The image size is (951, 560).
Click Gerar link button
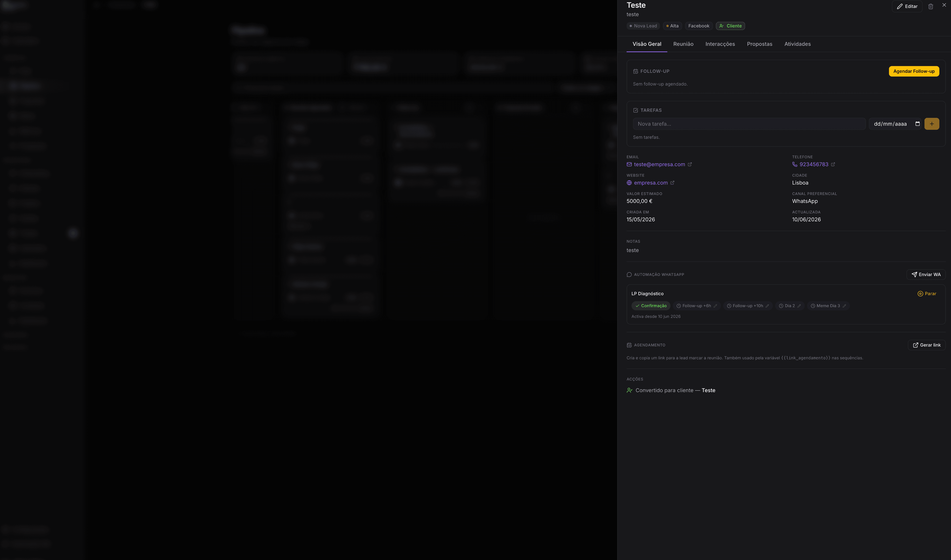(x=926, y=345)
